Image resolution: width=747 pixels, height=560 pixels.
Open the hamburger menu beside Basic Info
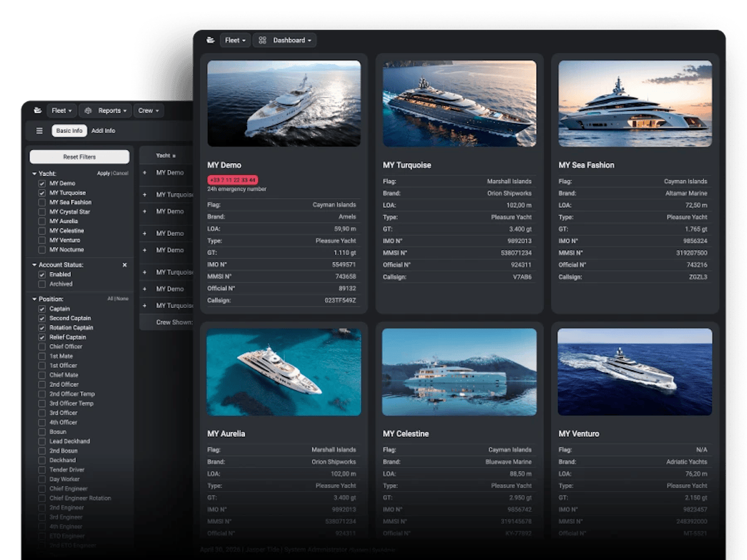(x=39, y=131)
